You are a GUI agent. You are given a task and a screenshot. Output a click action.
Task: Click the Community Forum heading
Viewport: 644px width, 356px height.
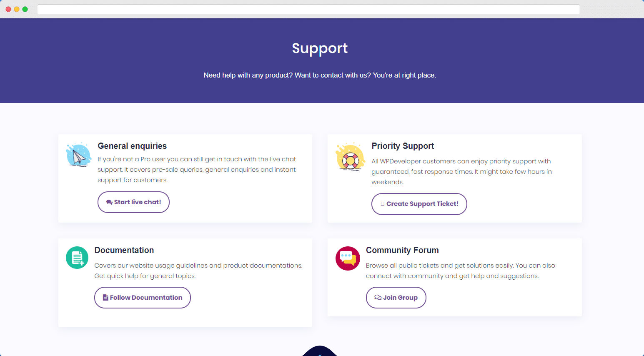pos(402,250)
